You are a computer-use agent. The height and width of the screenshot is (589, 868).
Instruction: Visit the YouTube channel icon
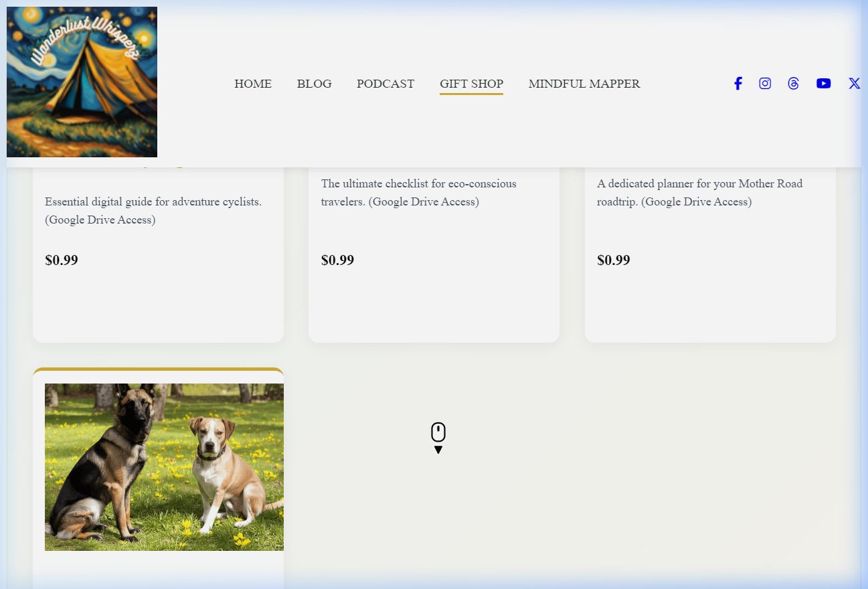click(x=823, y=84)
